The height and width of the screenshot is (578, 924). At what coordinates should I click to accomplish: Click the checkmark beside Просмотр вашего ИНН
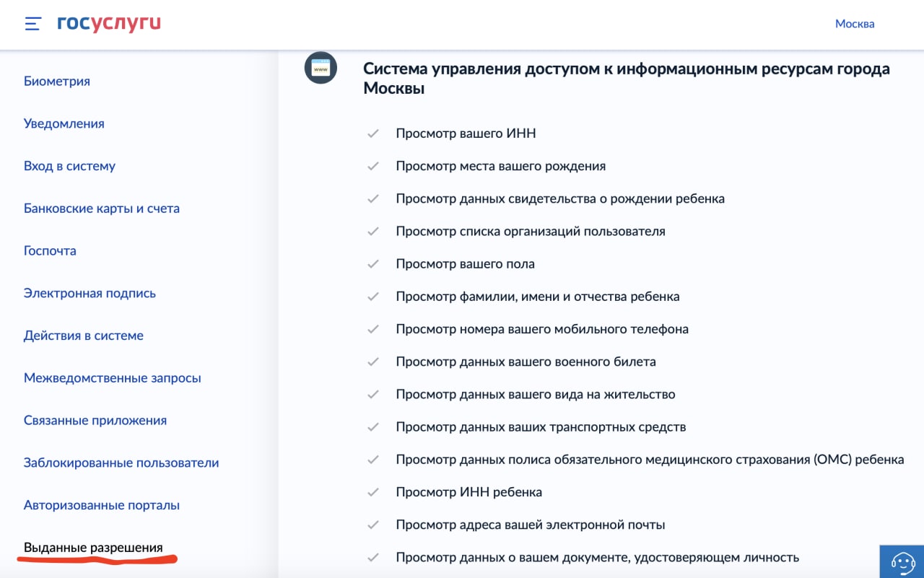[373, 133]
